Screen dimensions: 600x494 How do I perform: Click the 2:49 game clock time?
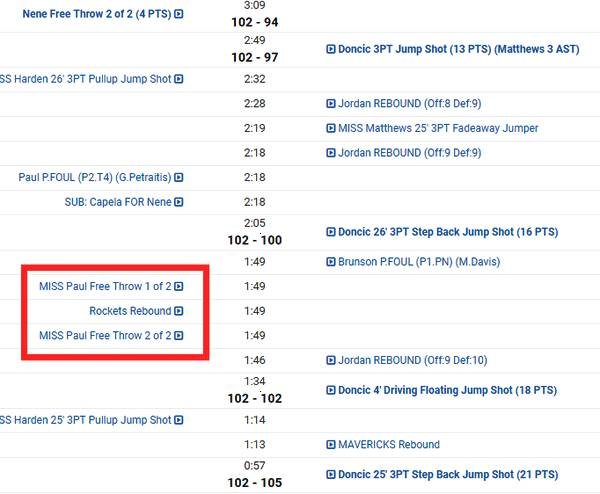255,40
